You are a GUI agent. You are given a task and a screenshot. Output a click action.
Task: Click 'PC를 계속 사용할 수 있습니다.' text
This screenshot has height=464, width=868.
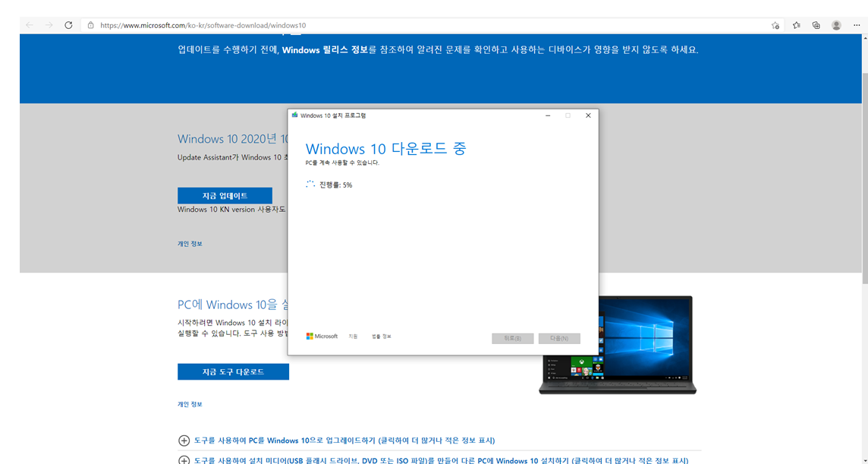click(x=342, y=163)
